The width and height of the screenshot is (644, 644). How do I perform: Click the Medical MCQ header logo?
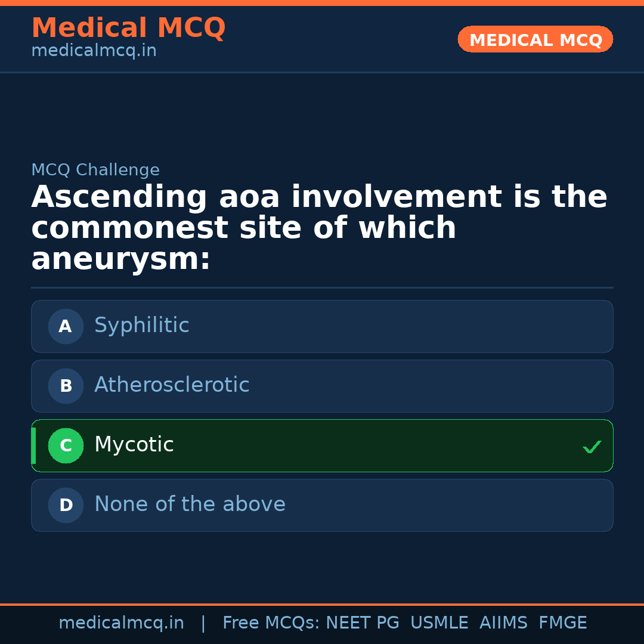click(x=128, y=27)
